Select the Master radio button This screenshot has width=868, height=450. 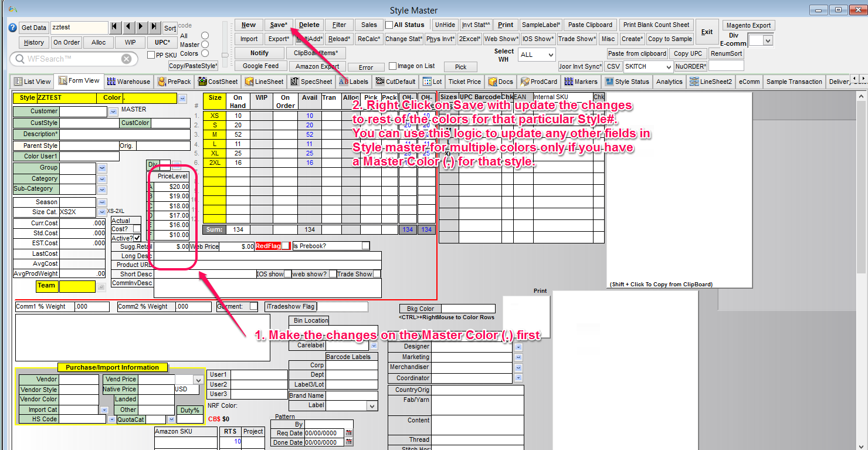tap(205, 45)
